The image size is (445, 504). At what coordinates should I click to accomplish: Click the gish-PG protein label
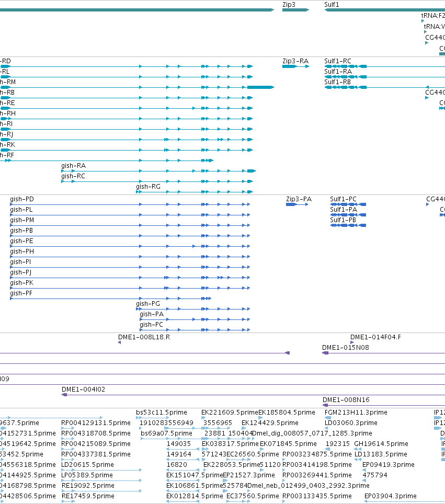pos(147,303)
